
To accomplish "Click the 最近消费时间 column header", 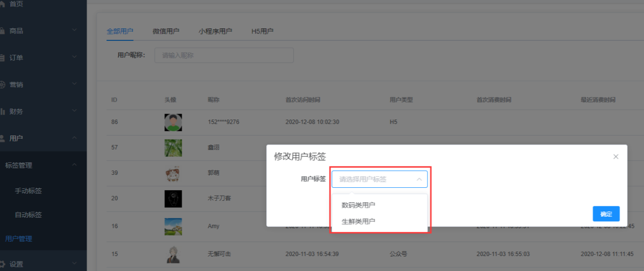I will click(598, 100).
